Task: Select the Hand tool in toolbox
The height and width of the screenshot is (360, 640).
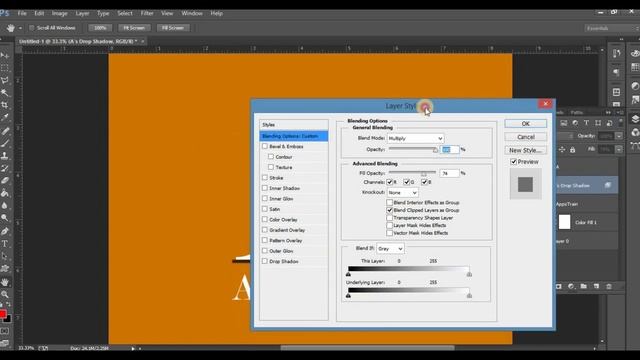Action: 5,282
